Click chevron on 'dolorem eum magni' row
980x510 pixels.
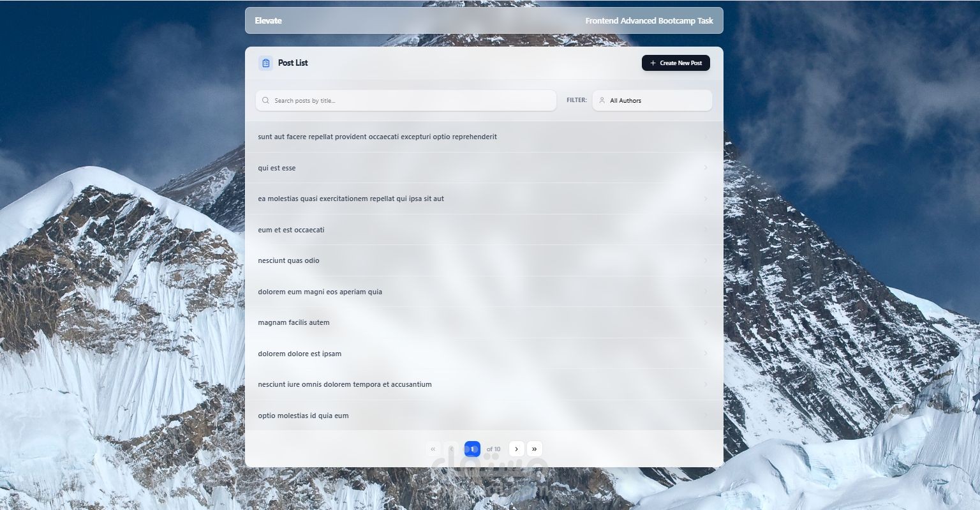706,292
